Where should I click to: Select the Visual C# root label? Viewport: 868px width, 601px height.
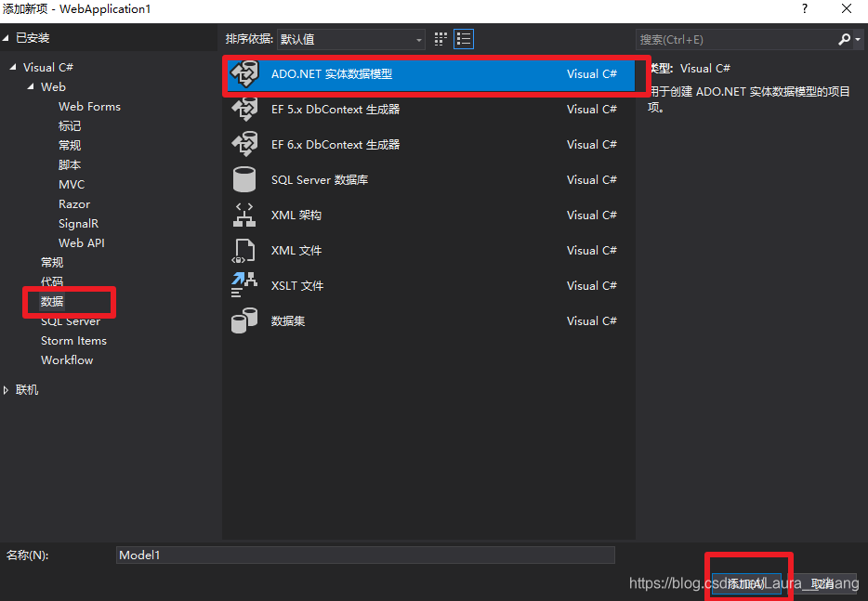point(48,68)
